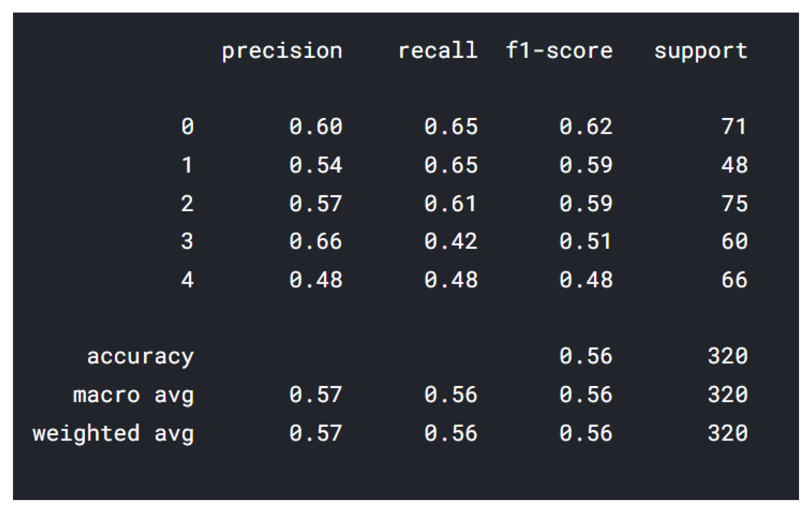This screenshot has width=812, height=513.
Task: Click the macro avg row label
Action: [133, 395]
